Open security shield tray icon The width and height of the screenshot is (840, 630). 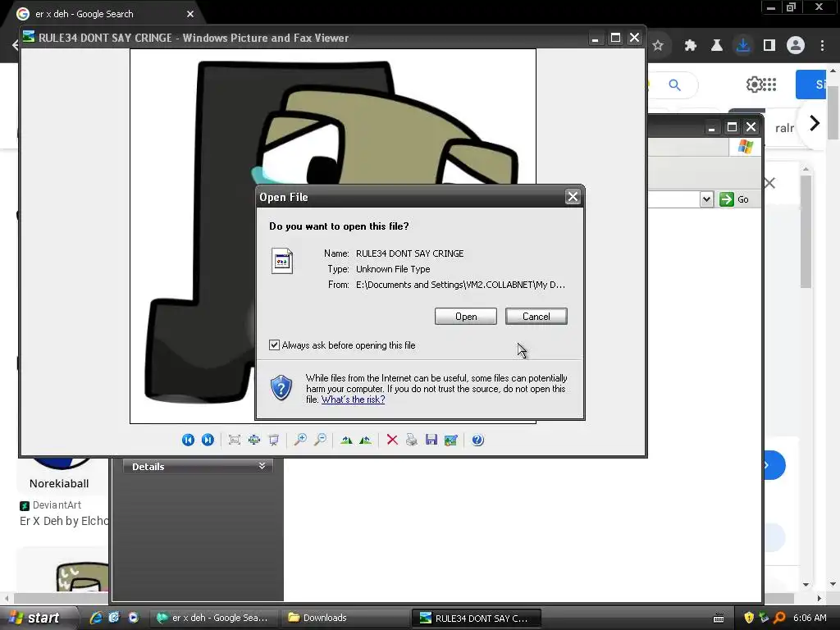click(749, 618)
